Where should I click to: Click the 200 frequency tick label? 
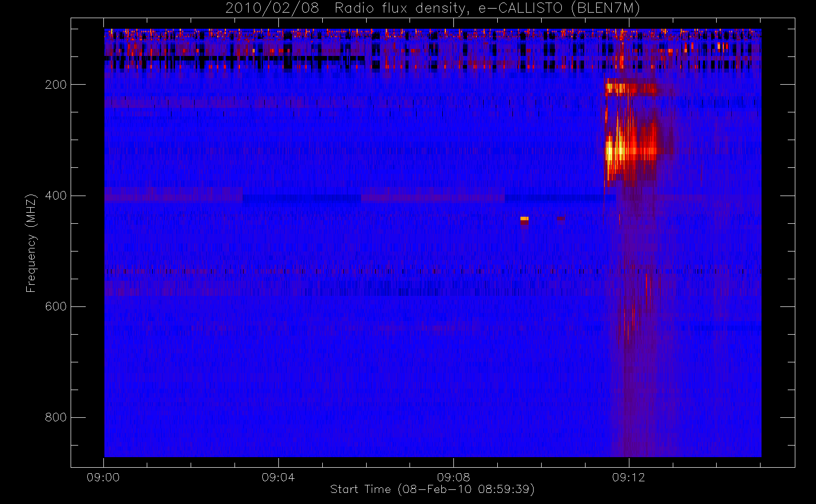point(55,85)
